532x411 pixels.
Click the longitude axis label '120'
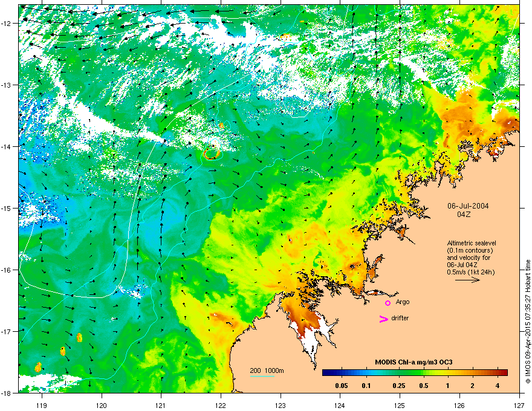102,405
